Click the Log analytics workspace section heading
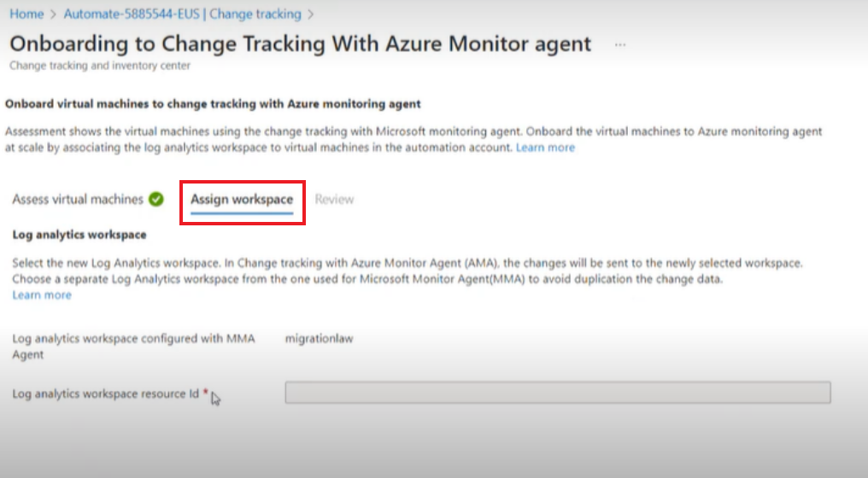Image resolution: width=868 pixels, height=478 pixels. tap(79, 235)
